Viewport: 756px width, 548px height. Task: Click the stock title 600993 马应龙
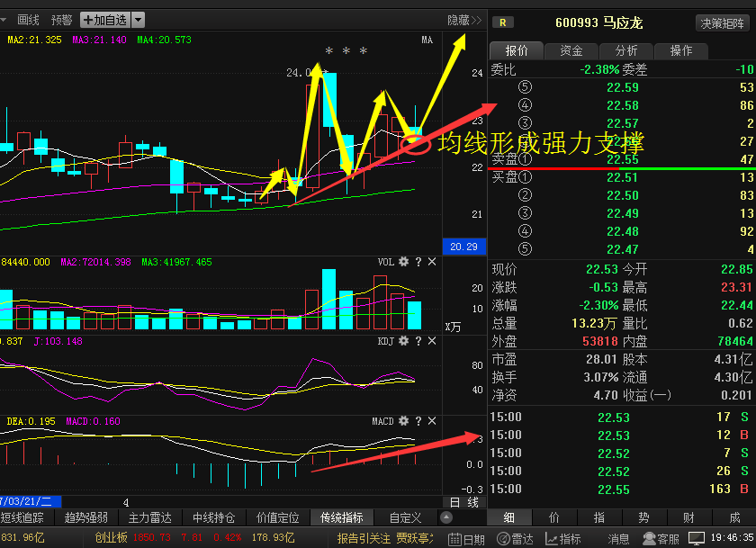(598, 22)
